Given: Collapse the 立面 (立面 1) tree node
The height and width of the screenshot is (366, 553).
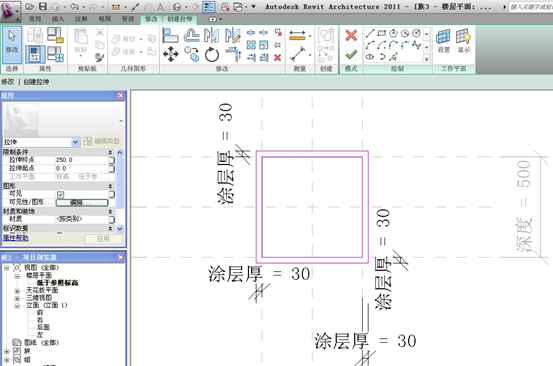Looking at the screenshot, I should coord(17,306).
